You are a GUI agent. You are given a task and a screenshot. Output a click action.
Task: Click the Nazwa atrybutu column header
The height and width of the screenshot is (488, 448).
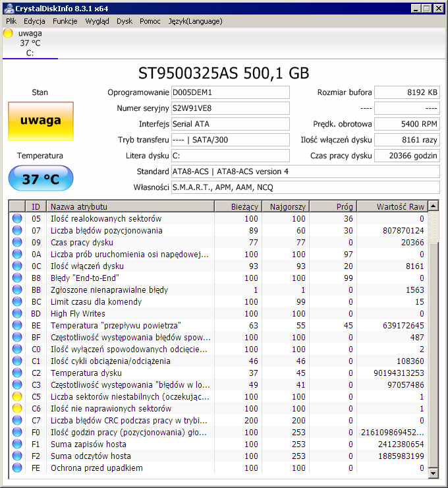pyautogui.click(x=130, y=206)
